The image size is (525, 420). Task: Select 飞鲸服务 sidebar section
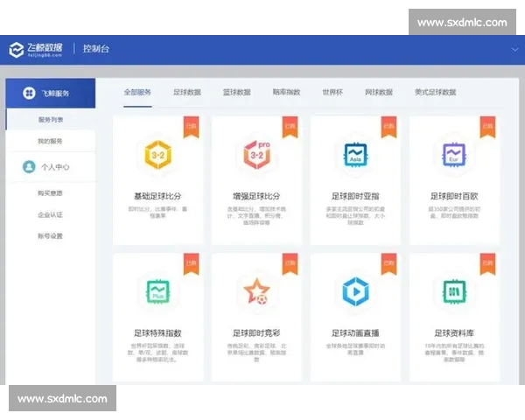[x=51, y=93]
